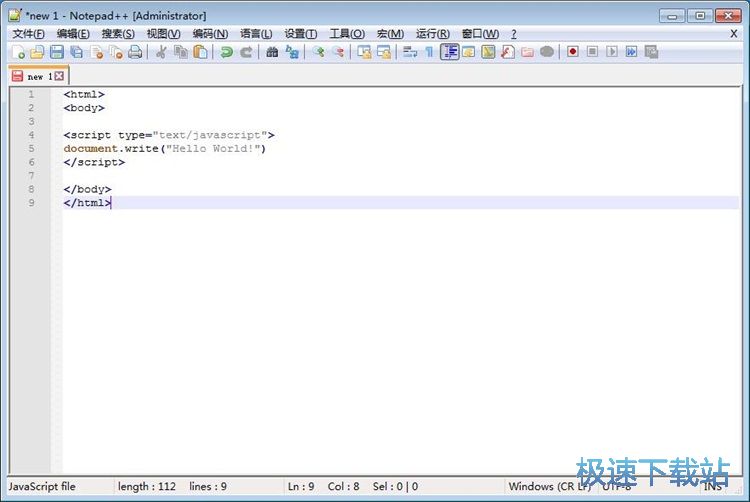The height and width of the screenshot is (502, 750).
Task: Click line number 7 in the margin
Action: [x=31, y=175]
